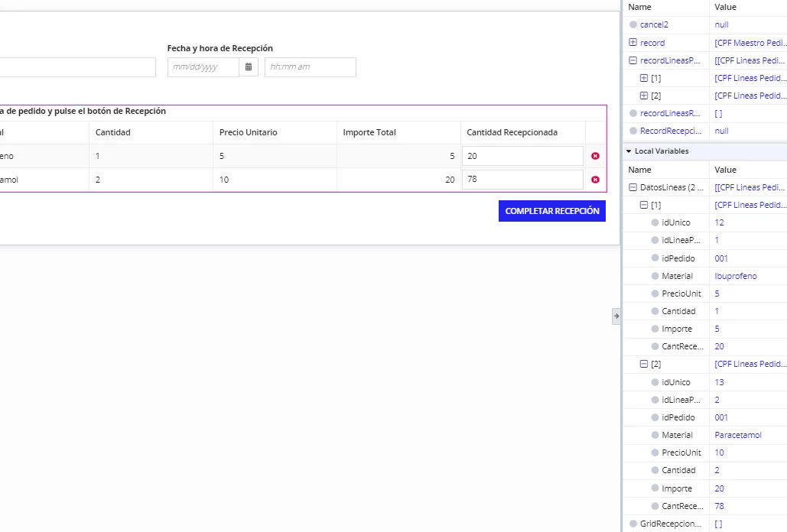Edit Cantidad Recepcionada field showing 20
This screenshot has height=532, width=787.
522,156
